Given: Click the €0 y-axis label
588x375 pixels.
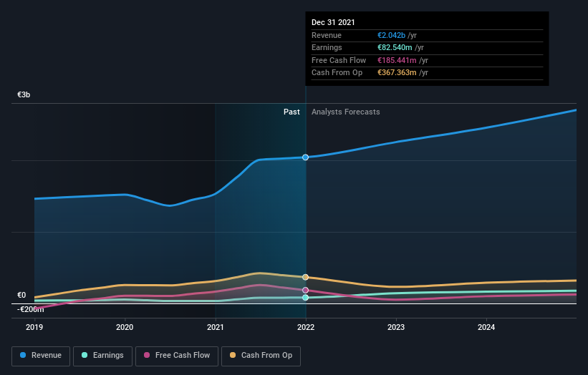Looking at the screenshot, I should point(21,295).
